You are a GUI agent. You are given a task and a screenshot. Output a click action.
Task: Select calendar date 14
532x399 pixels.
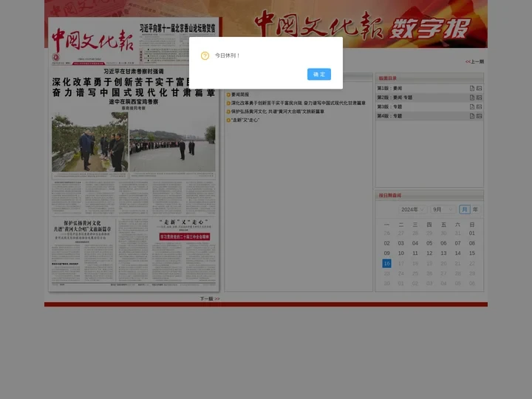(x=457, y=253)
